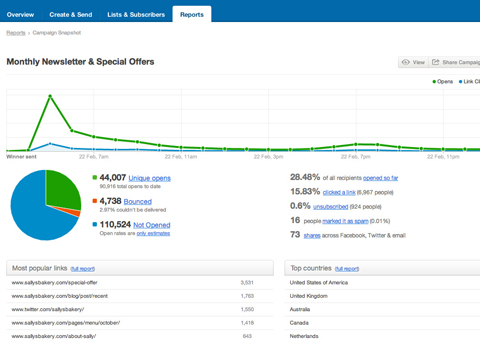Click the peak point on Opens line
This screenshot has height=360, width=480.
[50, 96]
